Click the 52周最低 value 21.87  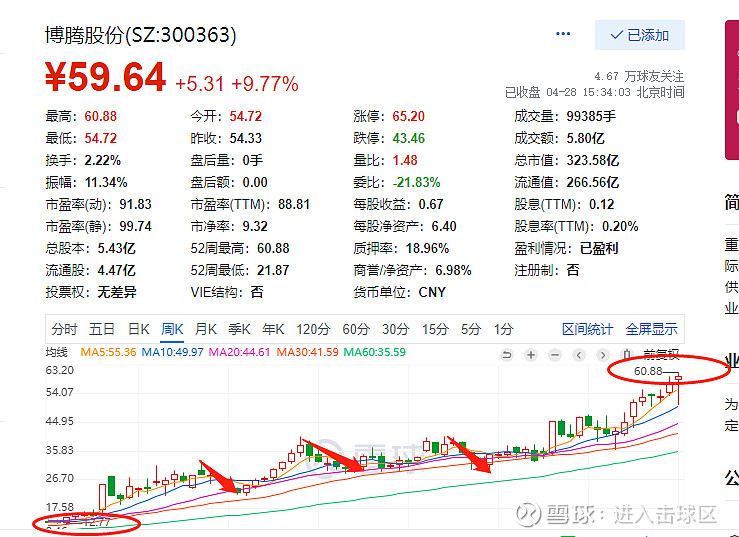point(273,270)
